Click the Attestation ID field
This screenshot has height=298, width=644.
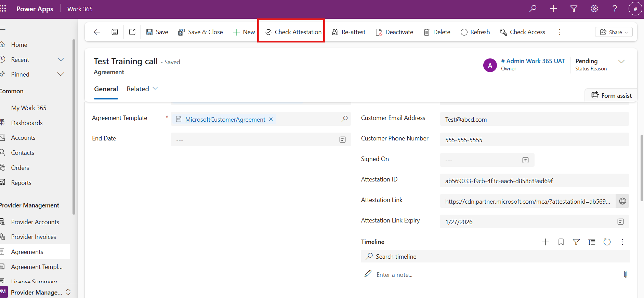click(535, 180)
